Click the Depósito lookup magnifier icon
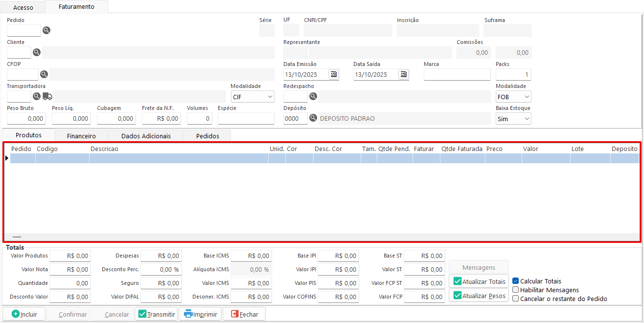 (x=313, y=118)
